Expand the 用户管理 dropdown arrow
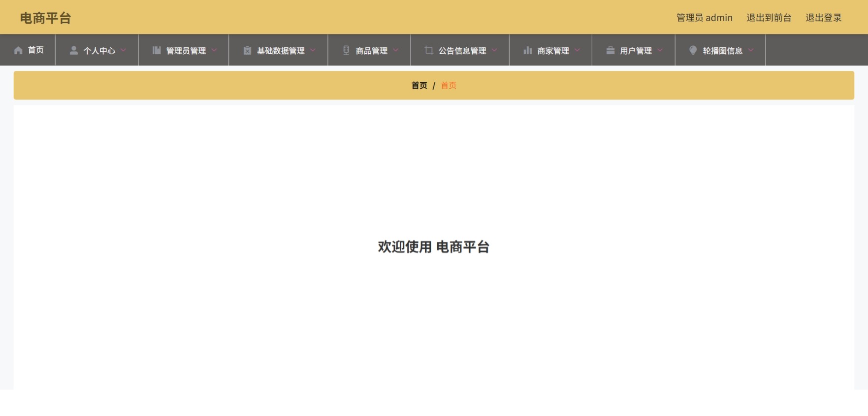 (660, 50)
